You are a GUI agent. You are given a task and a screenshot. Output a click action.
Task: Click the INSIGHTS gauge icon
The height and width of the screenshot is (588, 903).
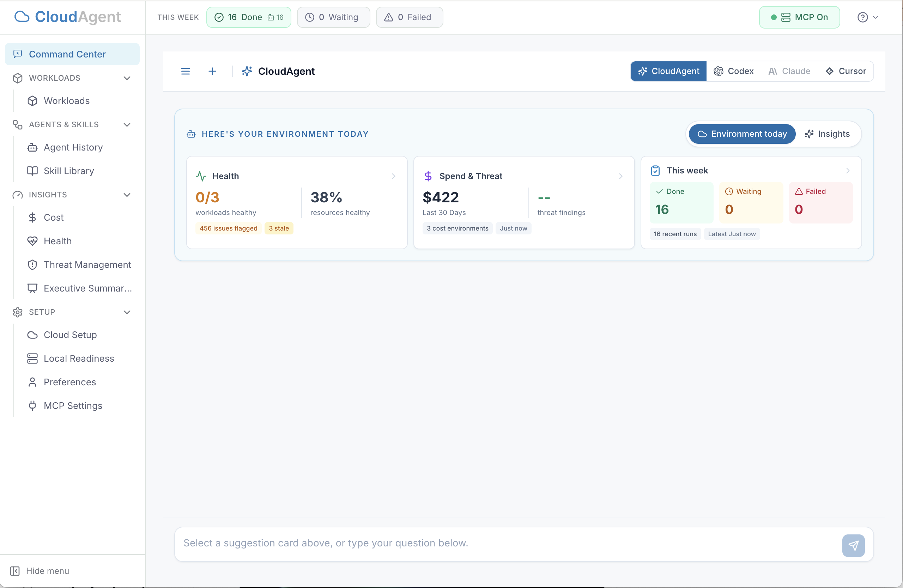coord(17,195)
